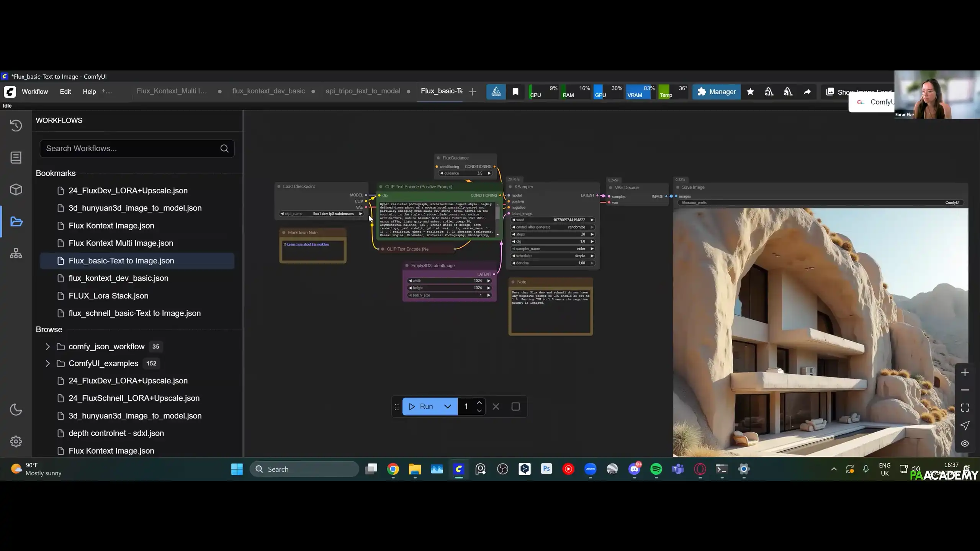The image size is (980, 551).
Task: Open the sampler_name dropdown
Action: pos(552,249)
